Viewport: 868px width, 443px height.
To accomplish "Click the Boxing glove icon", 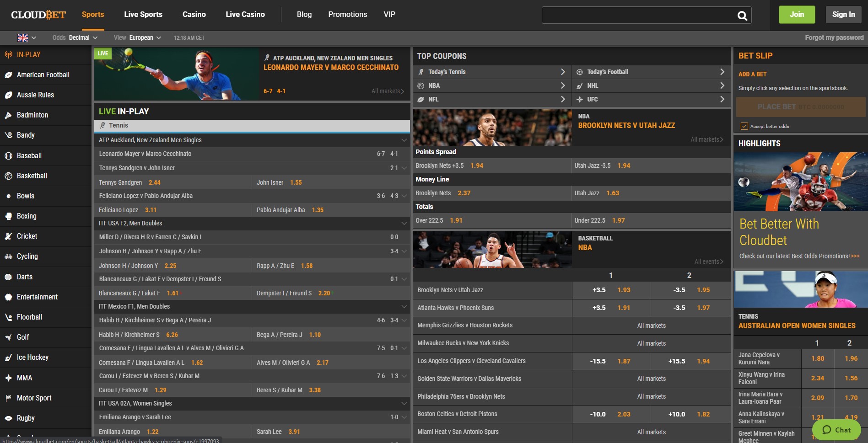I will tap(8, 216).
